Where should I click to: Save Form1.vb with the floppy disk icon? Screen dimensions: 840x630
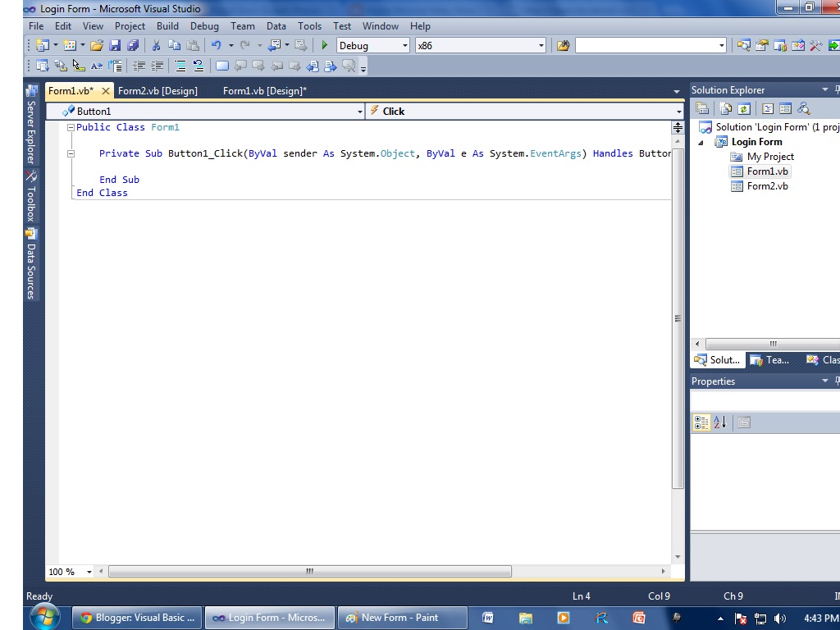coord(115,46)
